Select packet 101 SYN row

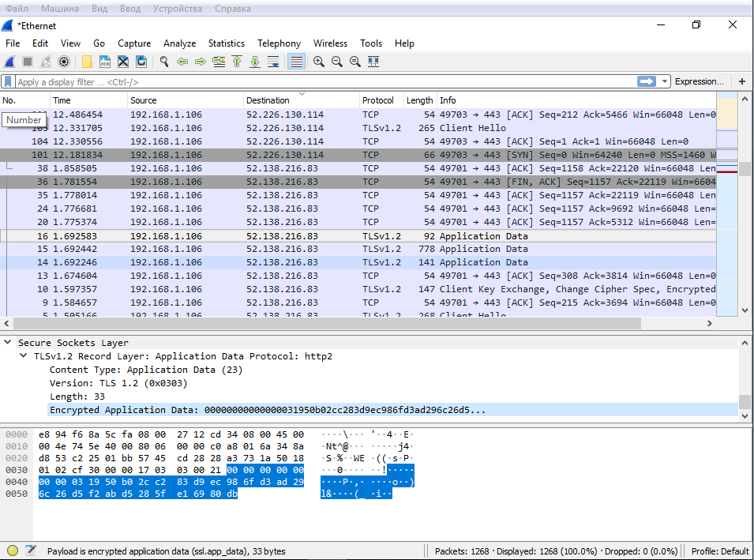coord(358,155)
